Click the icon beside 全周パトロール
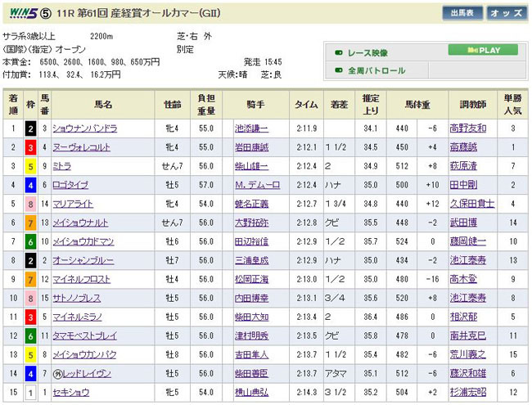Image resolution: width=532 pixels, height=405 pixels. point(339,70)
